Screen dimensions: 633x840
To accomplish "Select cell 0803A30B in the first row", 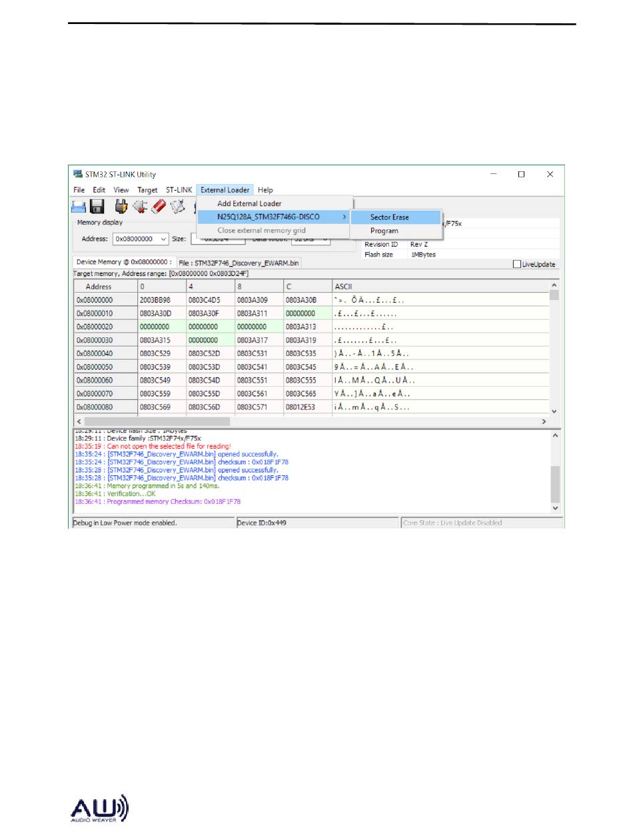I will [x=307, y=300].
